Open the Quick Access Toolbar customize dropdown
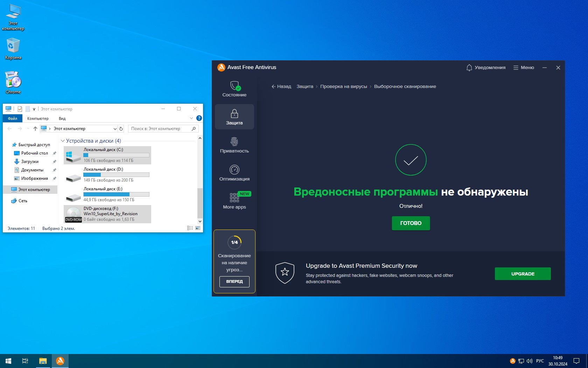Viewport: 588px width, 368px height. (34, 109)
